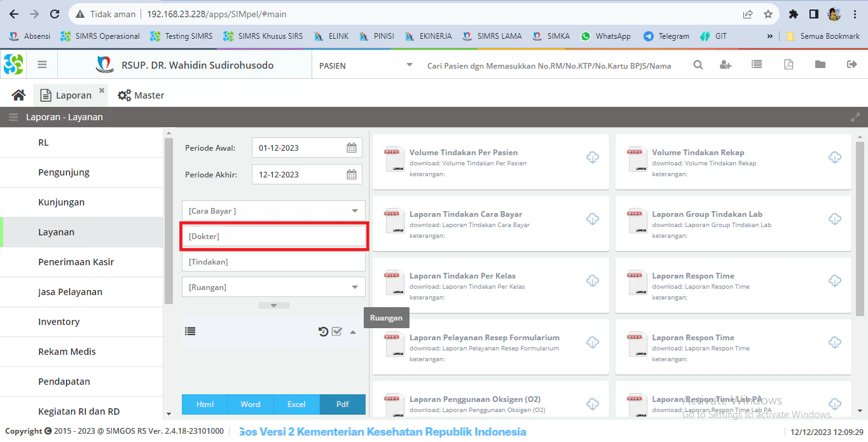Screen dimensions: 868x442
Task: Open the list icon in top toolbar
Action: [756, 65]
